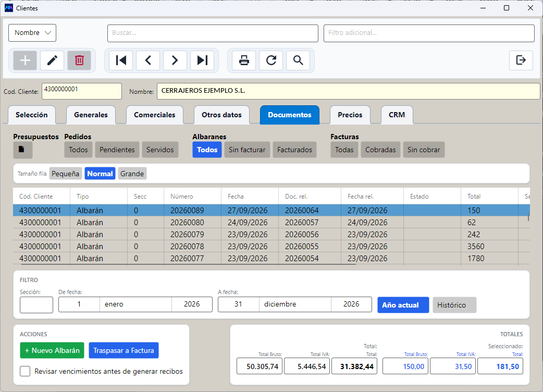543x392 pixels.
Task: Filter Albaranes by Sin facturar
Action: tap(247, 150)
